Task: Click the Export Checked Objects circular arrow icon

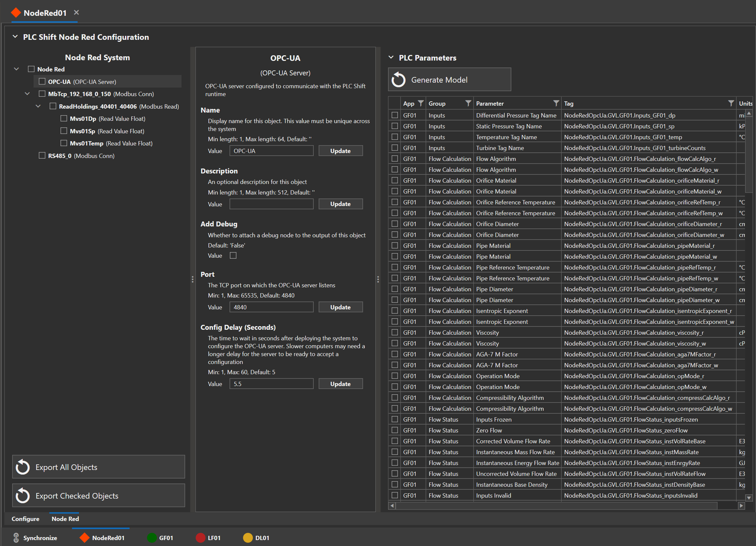Action: [23, 496]
